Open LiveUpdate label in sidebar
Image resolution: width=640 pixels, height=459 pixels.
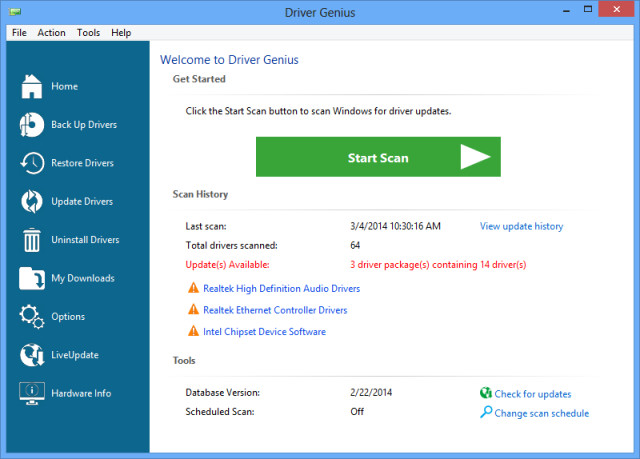click(x=75, y=355)
